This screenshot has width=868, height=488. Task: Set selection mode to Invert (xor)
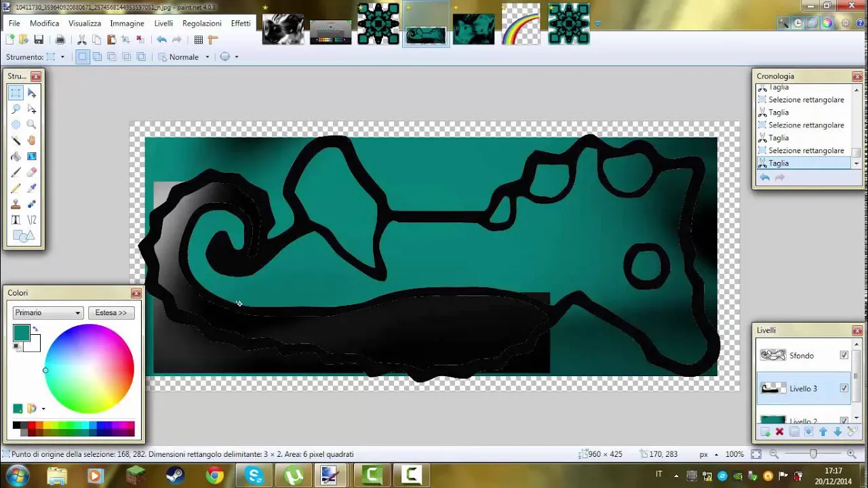coord(141,57)
